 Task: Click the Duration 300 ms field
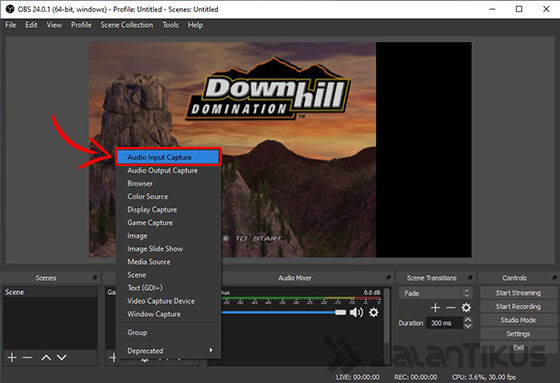445,323
